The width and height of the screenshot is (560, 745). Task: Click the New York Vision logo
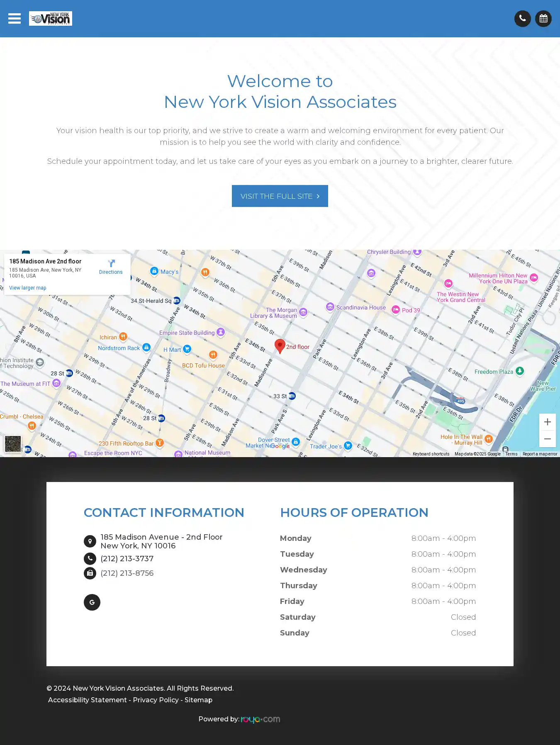point(51,19)
